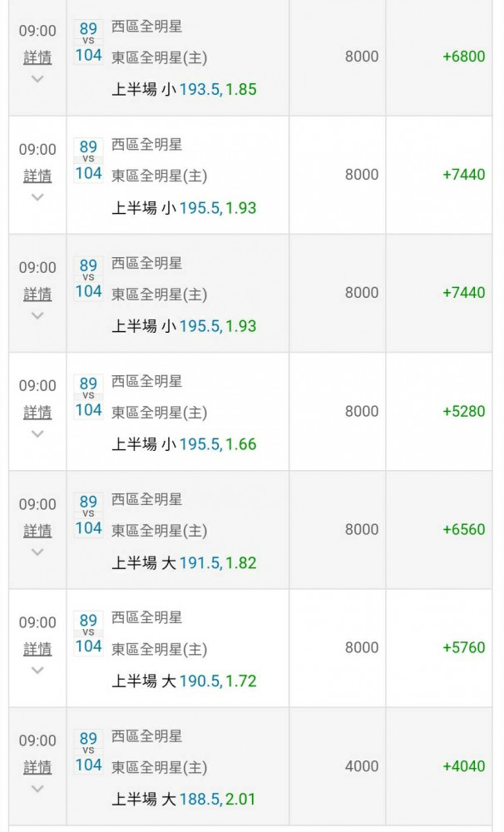Open 詳情 link in the +6560 row

37,531
